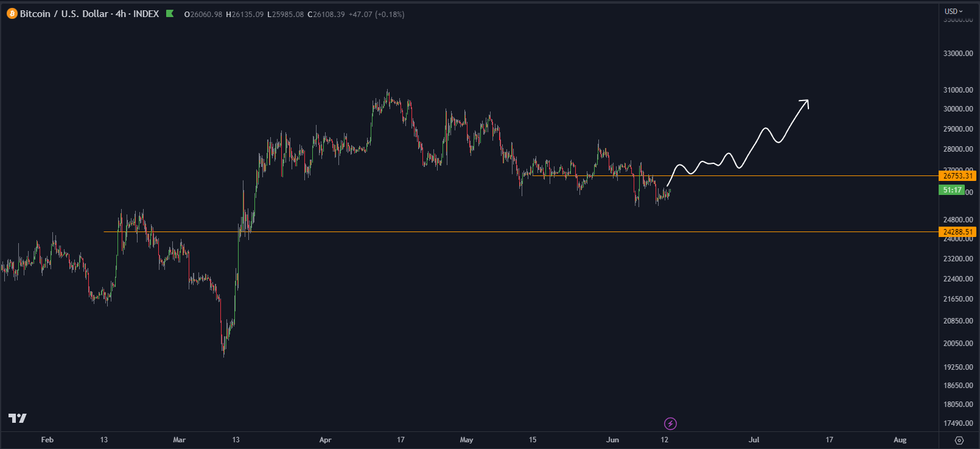Click the low price value L25985.08
This screenshot has height=449, width=980.
(285, 14)
